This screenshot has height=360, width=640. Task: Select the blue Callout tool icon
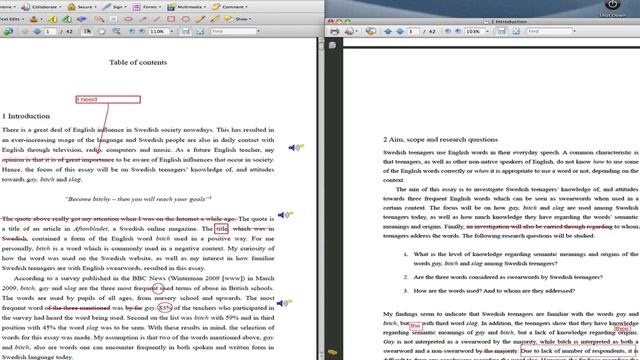[82, 19]
